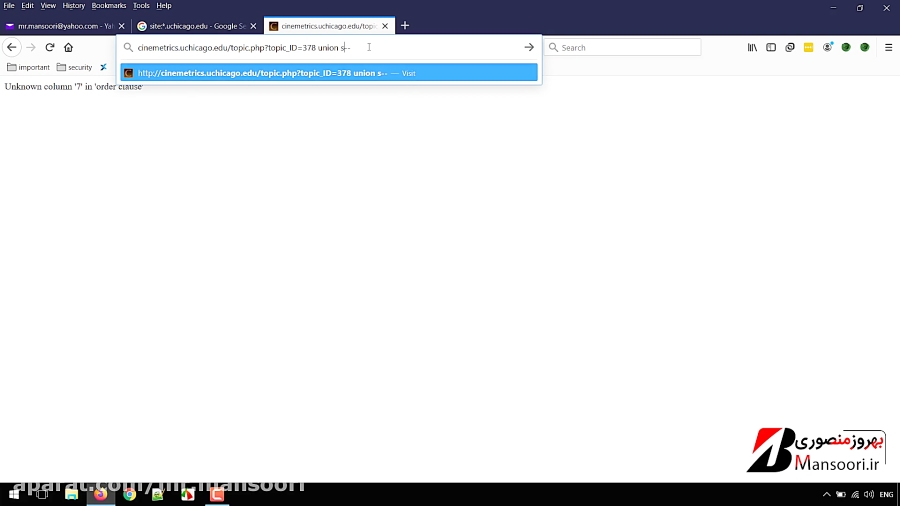
Task: Click the error text Unknown column '7'
Action: click(73, 87)
